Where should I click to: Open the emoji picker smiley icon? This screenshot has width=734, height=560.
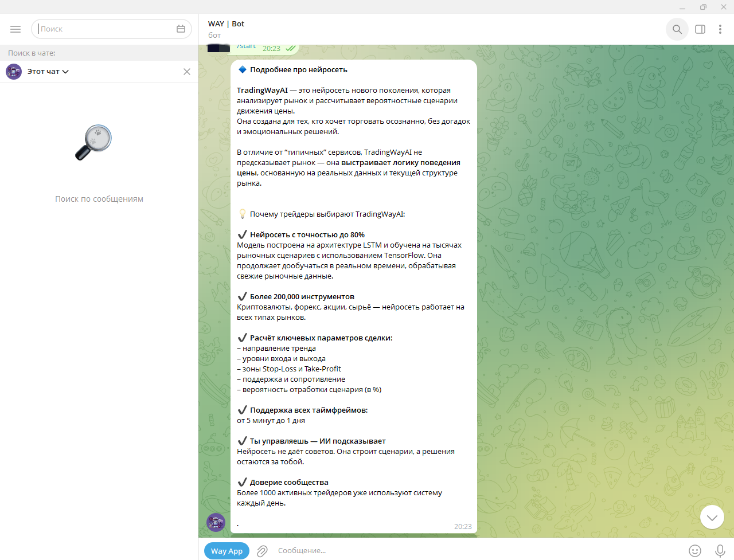pos(695,550)
